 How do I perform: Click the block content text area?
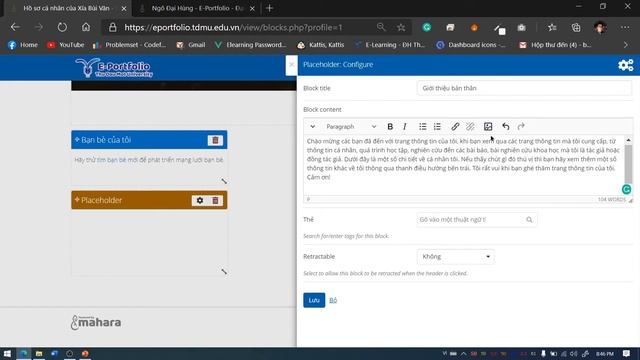(464, 165)
